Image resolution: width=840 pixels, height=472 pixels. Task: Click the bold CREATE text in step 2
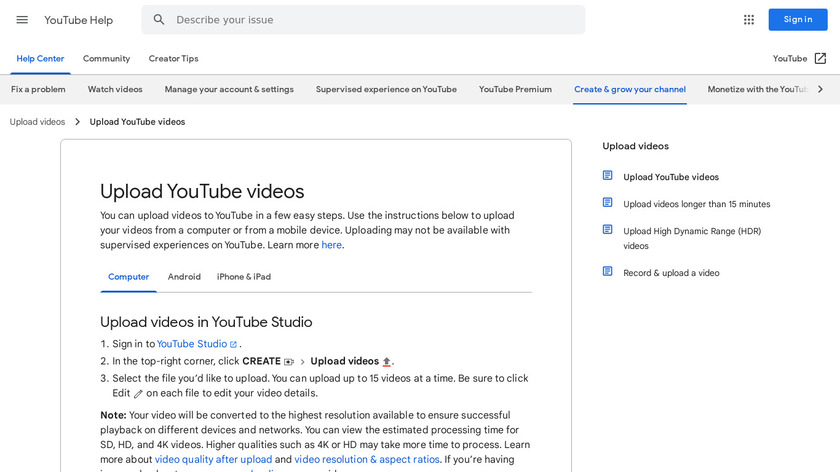261,361
